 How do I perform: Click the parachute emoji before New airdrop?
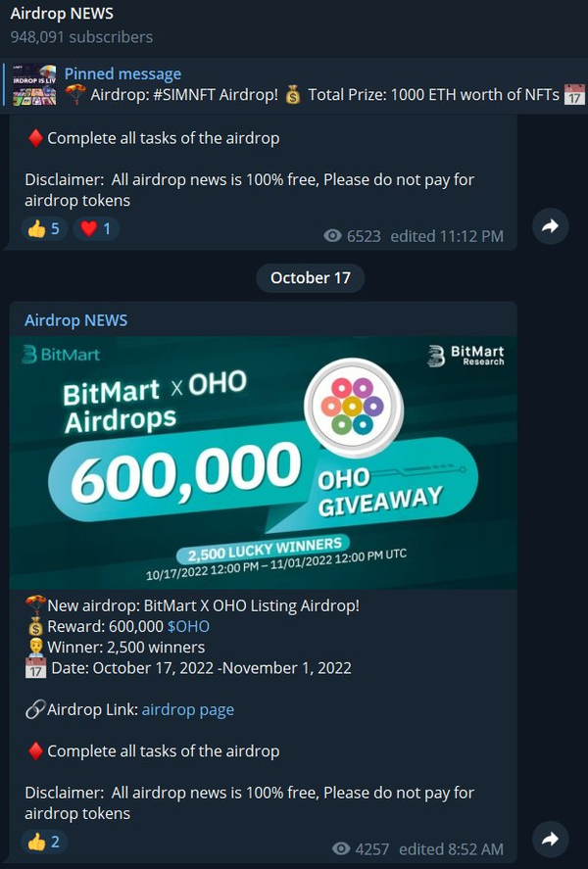tap(35, 605)
